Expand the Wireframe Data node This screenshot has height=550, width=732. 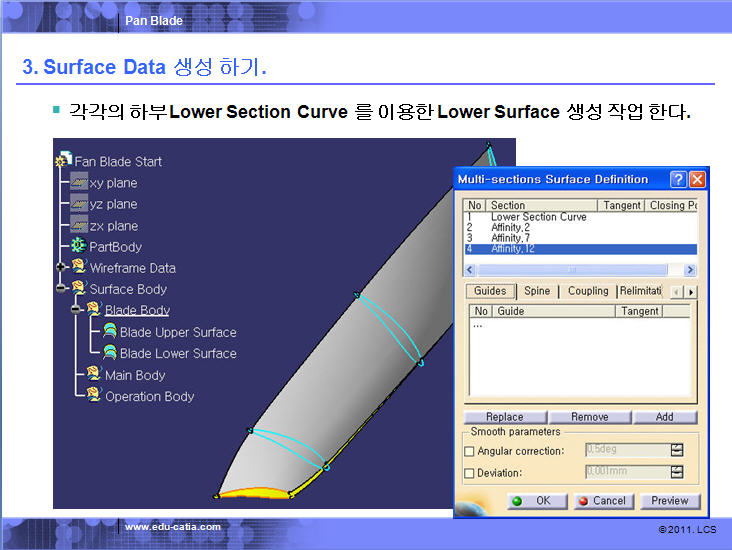62,268
